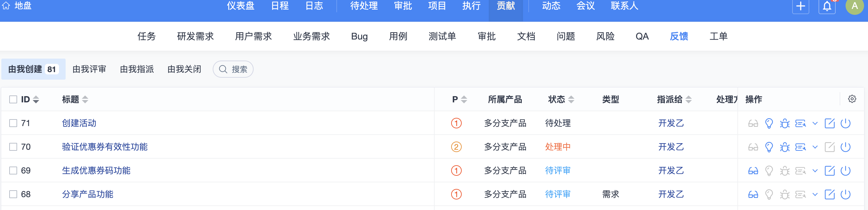Close feedback 71 using the power icon

[846, 123]
